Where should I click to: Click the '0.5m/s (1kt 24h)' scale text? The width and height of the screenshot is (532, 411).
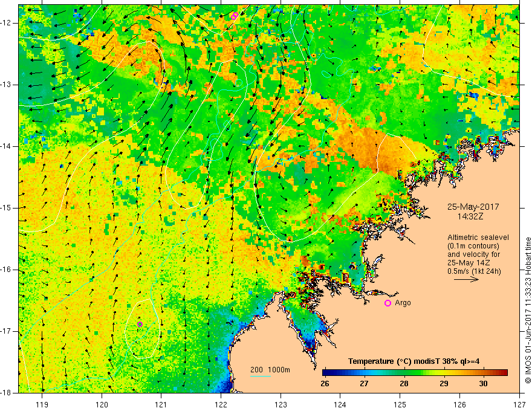(x=474, y=271)
